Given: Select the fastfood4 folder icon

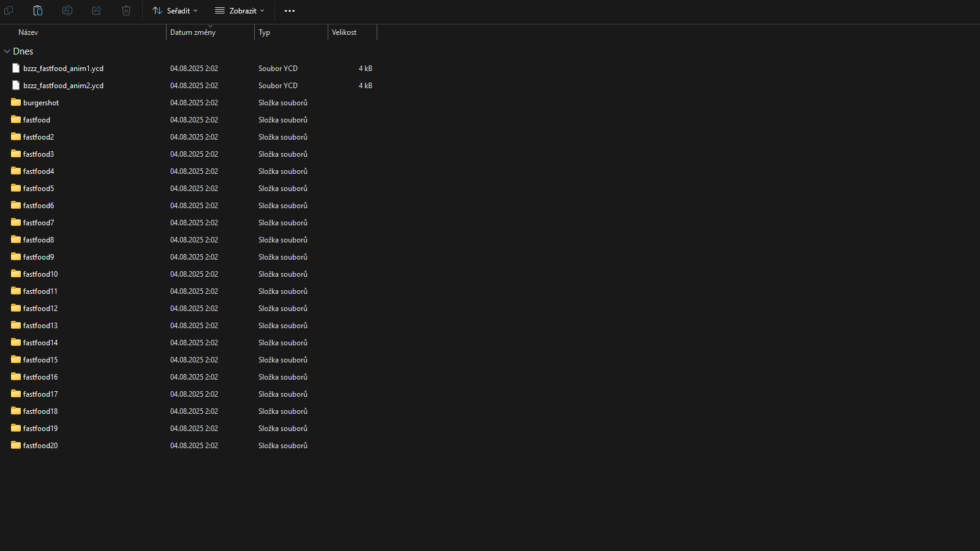Looking at the screenshot, I should [x=16, y=171].
